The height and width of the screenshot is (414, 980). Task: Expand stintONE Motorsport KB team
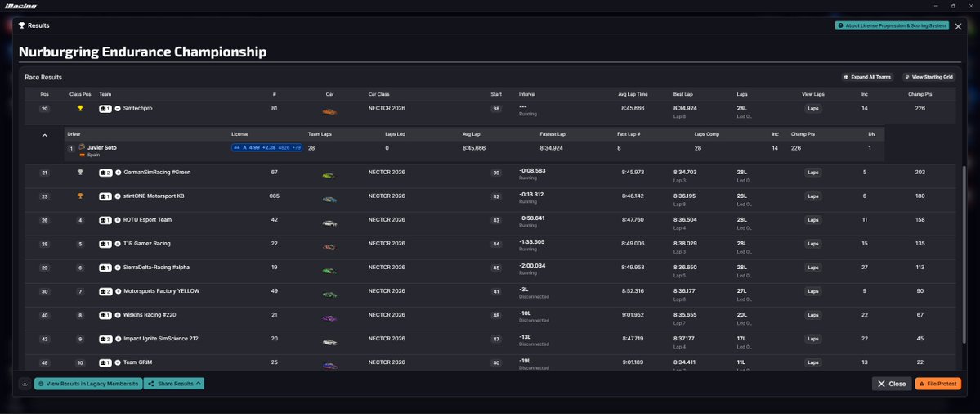(118, 196)
